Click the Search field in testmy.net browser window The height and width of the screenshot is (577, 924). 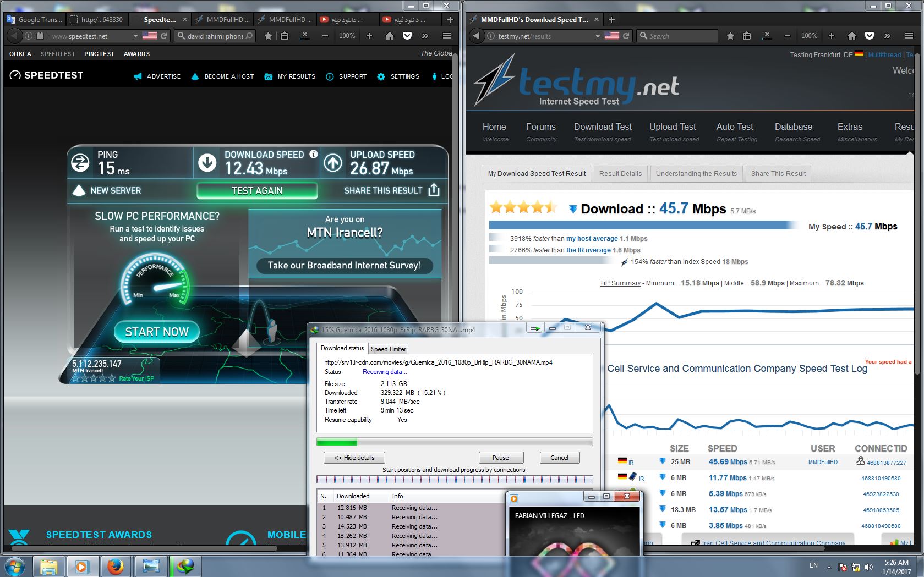(677, 36)
